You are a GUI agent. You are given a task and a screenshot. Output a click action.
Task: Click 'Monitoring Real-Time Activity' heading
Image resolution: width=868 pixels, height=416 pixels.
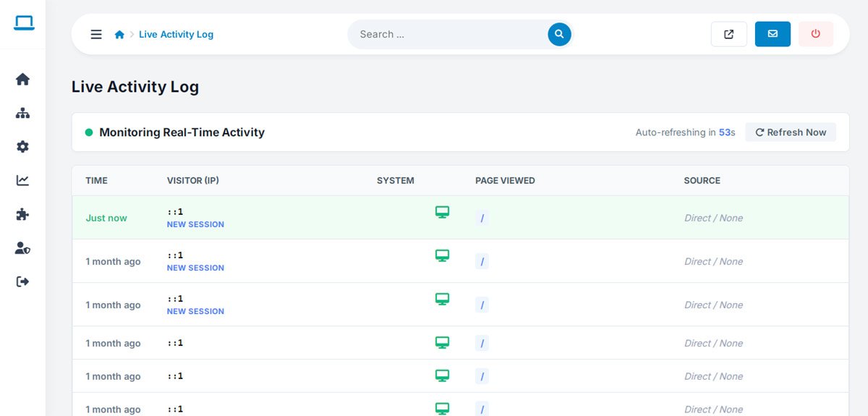pyautogui.click(x=182, y=132)
